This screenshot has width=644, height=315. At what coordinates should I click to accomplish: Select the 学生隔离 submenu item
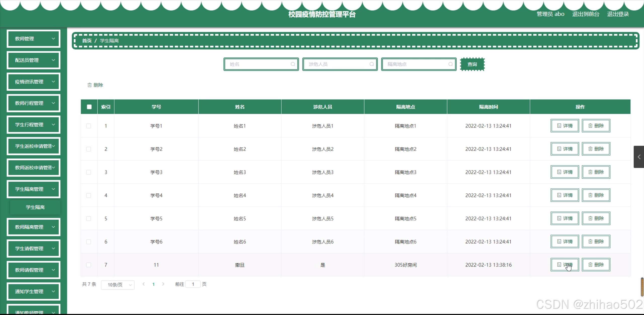(x=35, y=207)
